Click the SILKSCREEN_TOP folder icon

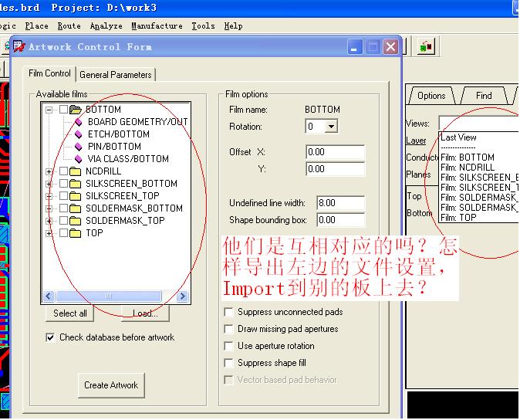tap(76, 196)
